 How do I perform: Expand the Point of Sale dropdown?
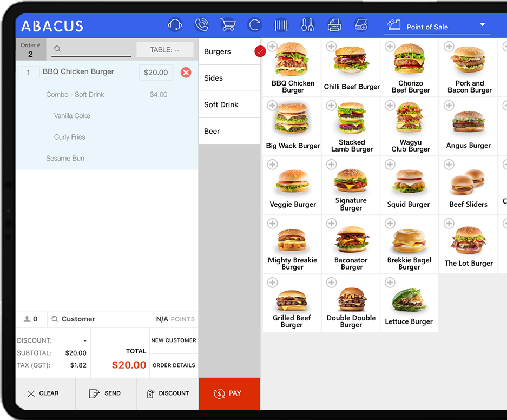[482, 25]
